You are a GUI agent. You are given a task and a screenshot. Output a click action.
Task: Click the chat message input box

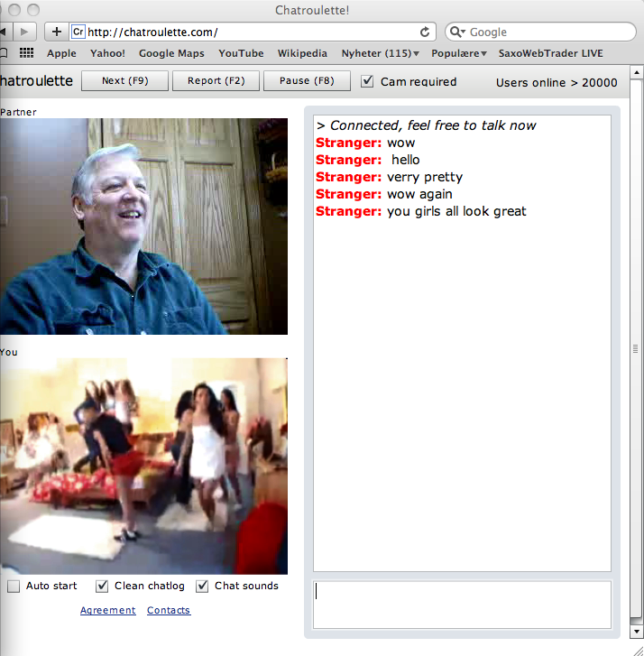(x=462, y=605)
